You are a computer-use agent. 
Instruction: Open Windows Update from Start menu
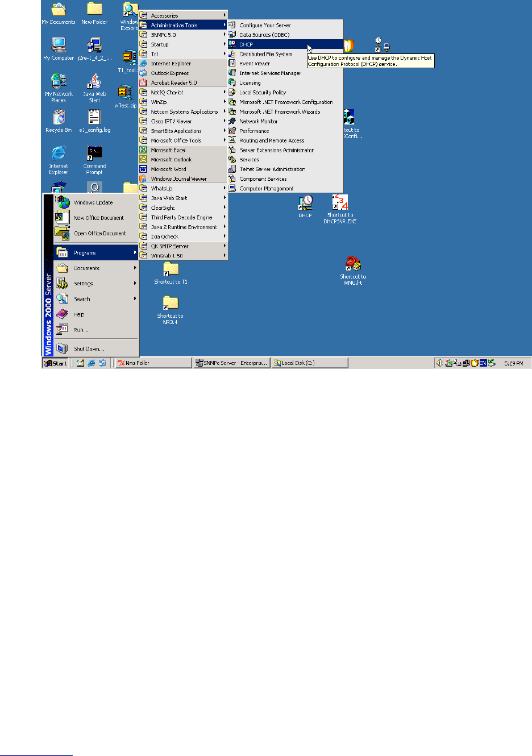pos(96,202)
